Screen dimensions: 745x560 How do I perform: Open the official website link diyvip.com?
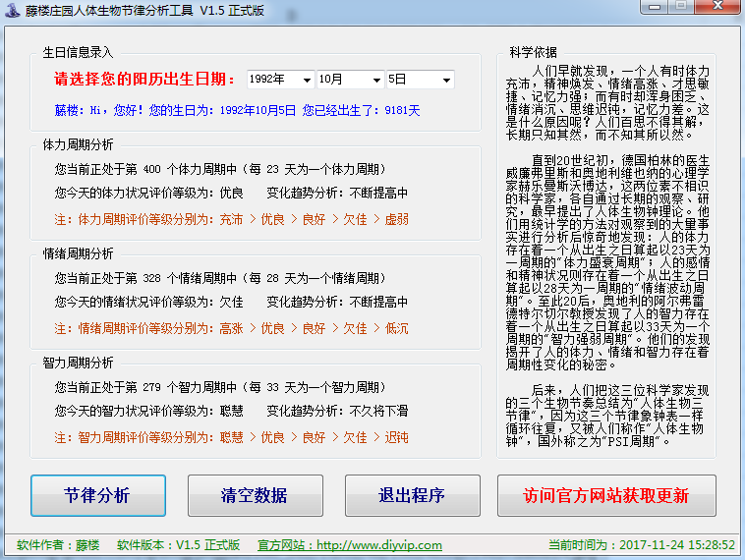click(350, 545)
